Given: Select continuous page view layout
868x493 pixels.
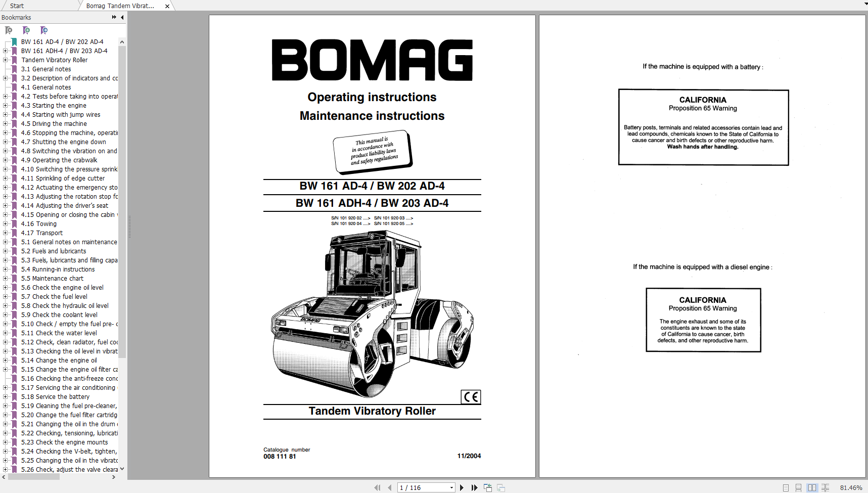Looking at the screenshot, I should pos(798,487).
